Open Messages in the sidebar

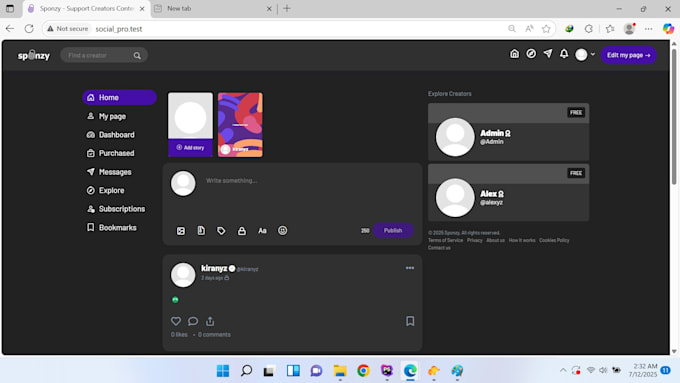point(109,172)
